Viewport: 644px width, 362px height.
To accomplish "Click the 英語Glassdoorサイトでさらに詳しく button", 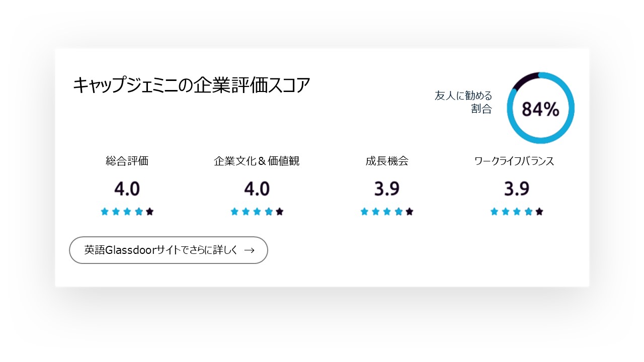I will coord(169,250).
